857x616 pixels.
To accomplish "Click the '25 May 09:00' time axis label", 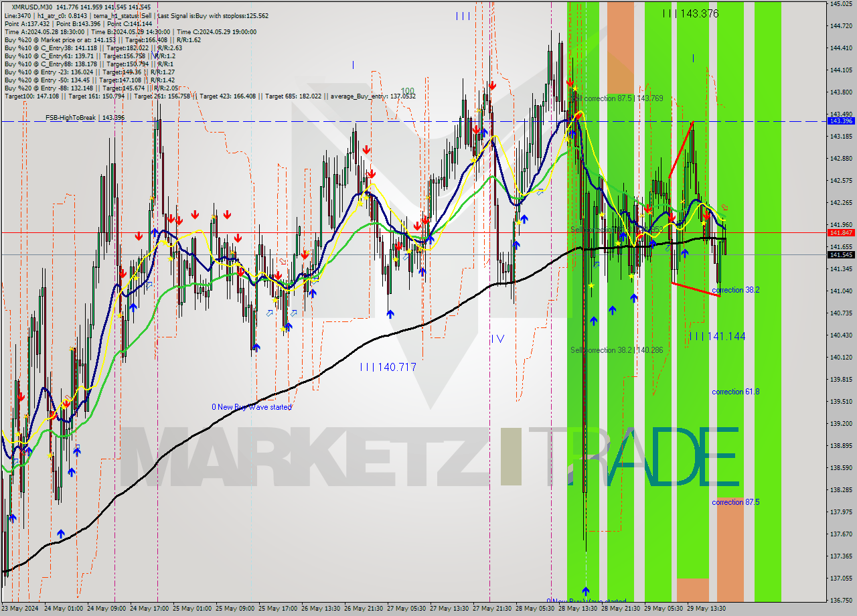I will (236, 609).
